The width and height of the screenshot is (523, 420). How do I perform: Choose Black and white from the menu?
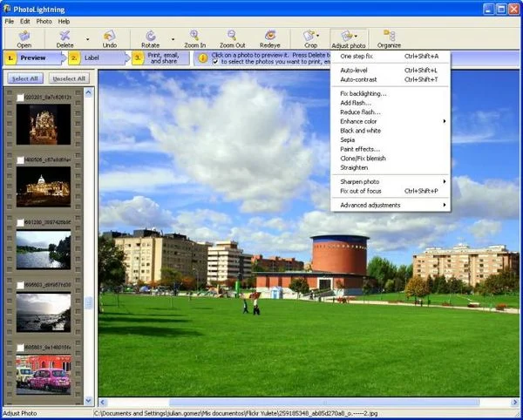[360, 131]
